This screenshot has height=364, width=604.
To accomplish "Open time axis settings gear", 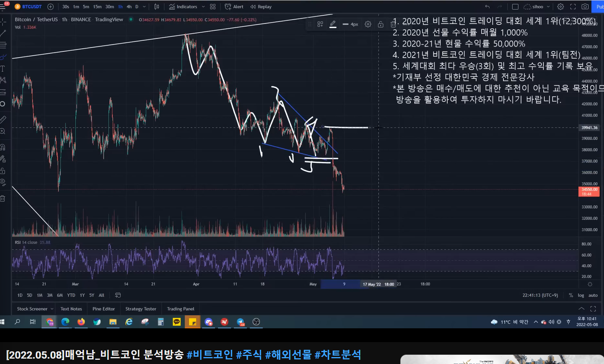I will coord(590,284).
